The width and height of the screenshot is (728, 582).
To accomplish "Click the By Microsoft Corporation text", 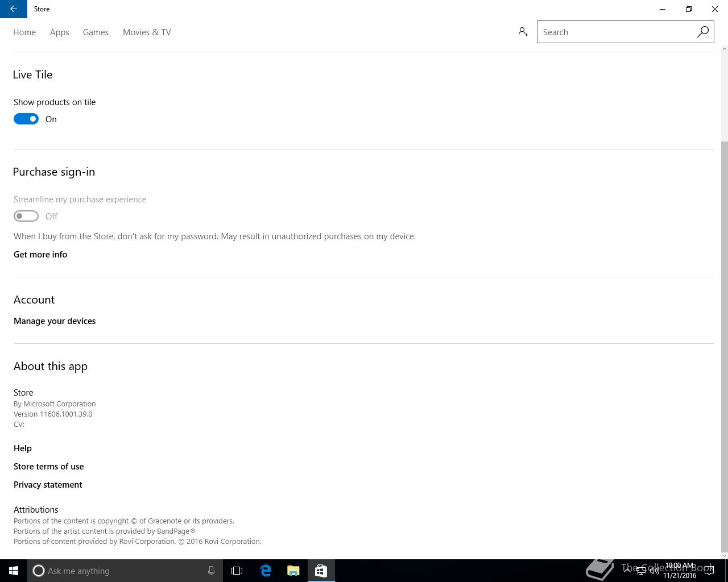I will (x=55, y=404).
